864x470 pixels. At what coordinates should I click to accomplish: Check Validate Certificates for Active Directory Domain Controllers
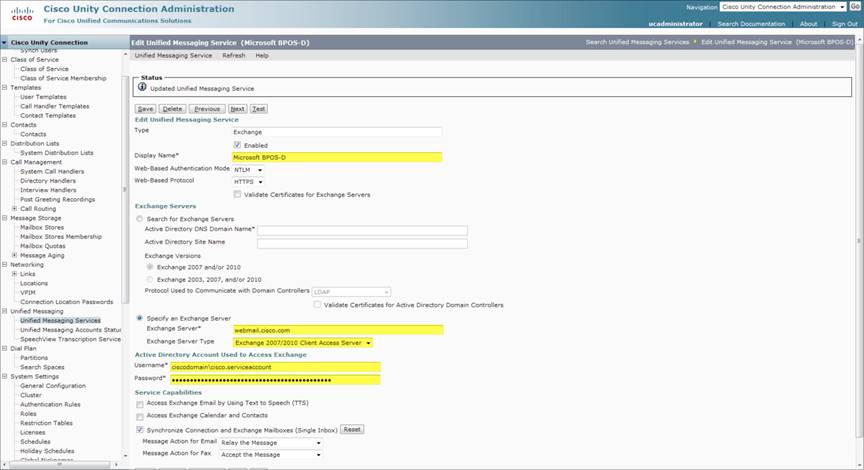(x=317, y=304)
